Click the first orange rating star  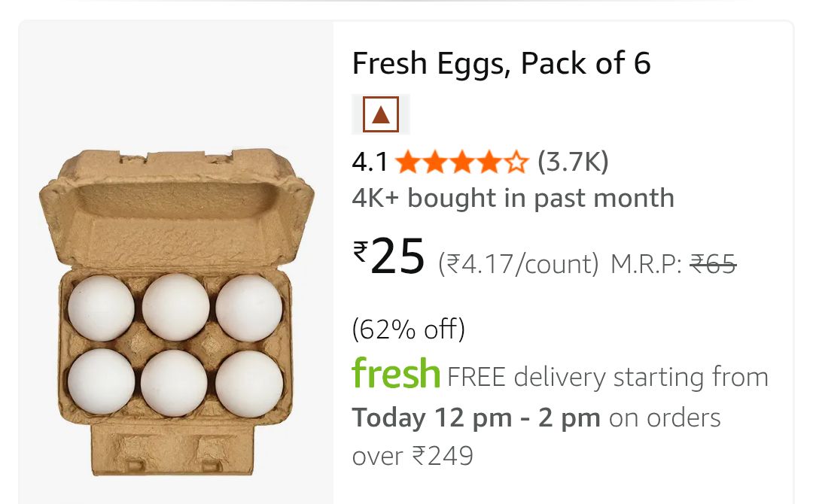pyautogui.click(x=407, y=162)
